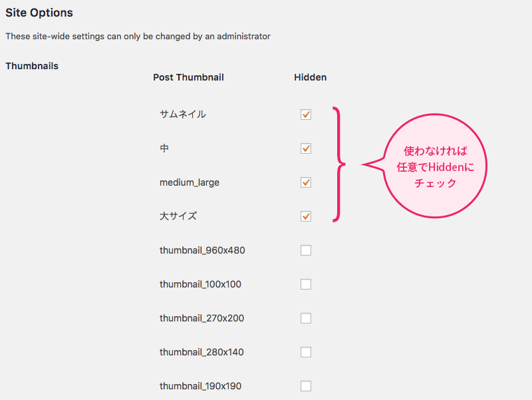
Task: Tick Hidden box for thumbnail_270x200
Action: point(306,318)
